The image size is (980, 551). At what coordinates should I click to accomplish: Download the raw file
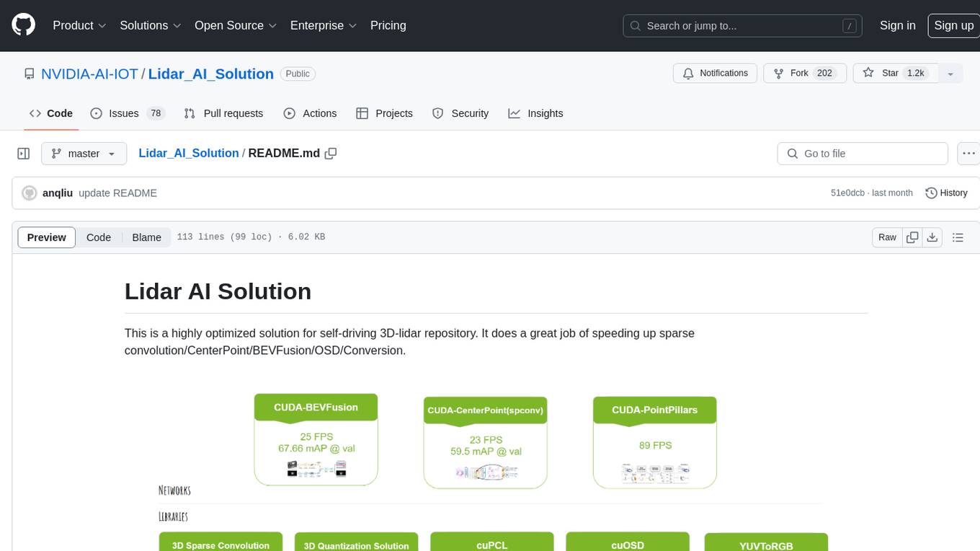(x=932, y=237)
